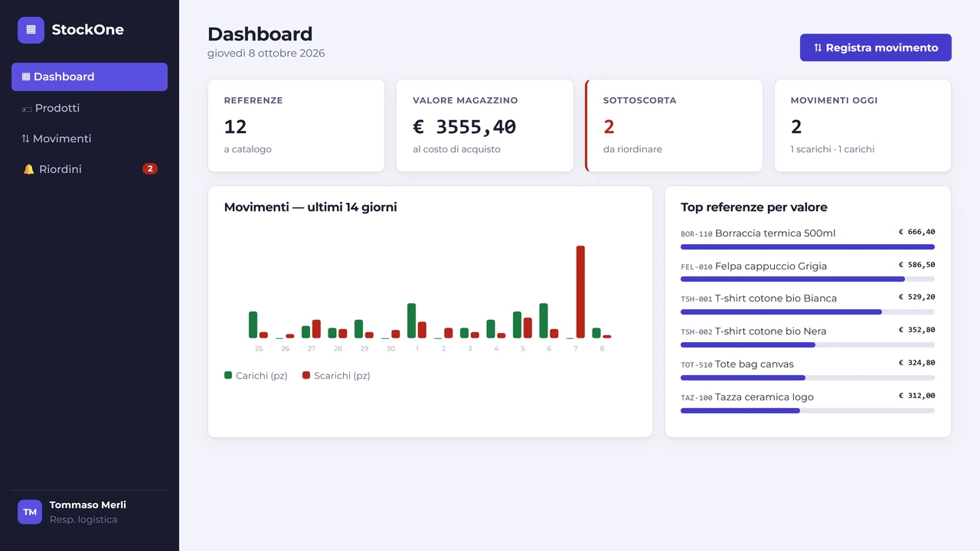This screenshot has width=980, height=551.
Task: Click the arrows icon beside Movimenti
Action: point(26,139)
